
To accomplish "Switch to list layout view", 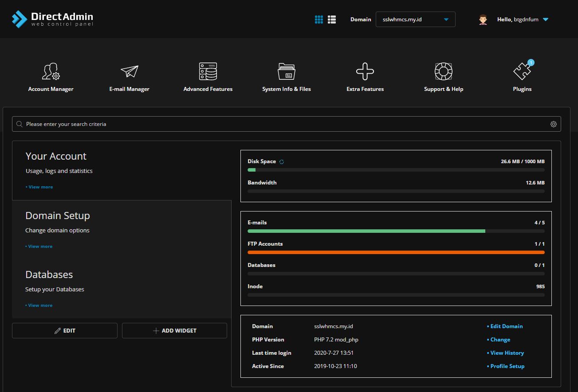I will pyautogui.click(x=332, y=20).
